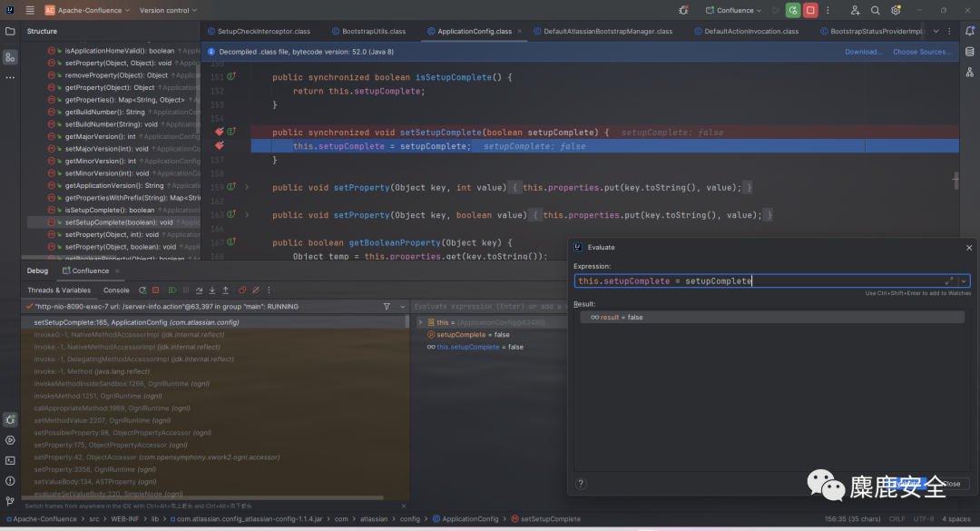Open the Git tool window icon

pos(10,501)
